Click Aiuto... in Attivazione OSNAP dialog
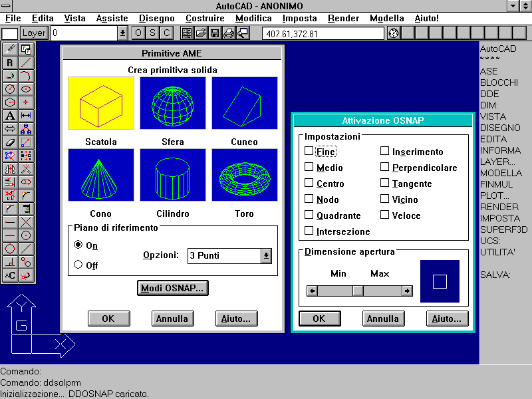 447,319
